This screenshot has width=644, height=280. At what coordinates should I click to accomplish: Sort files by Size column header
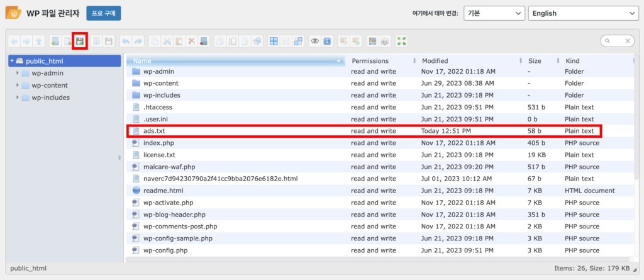(x=541, y=61)
